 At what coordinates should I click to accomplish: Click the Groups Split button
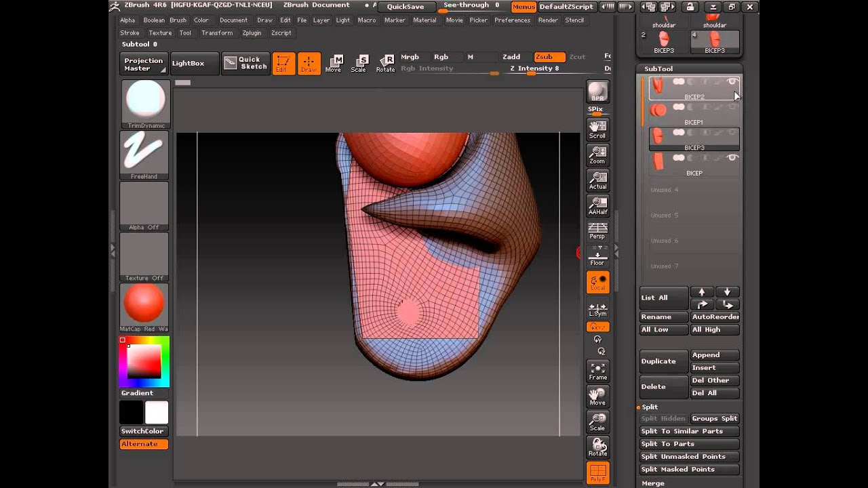715,418
